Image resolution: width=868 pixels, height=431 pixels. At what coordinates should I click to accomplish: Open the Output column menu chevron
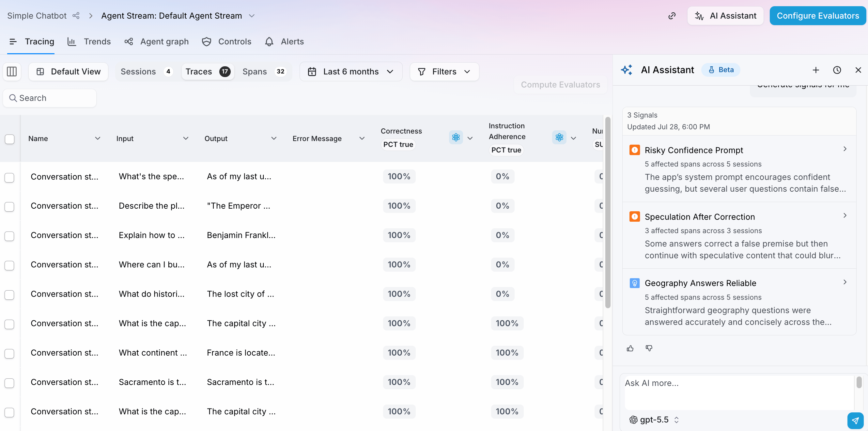[x=274, y=138]
